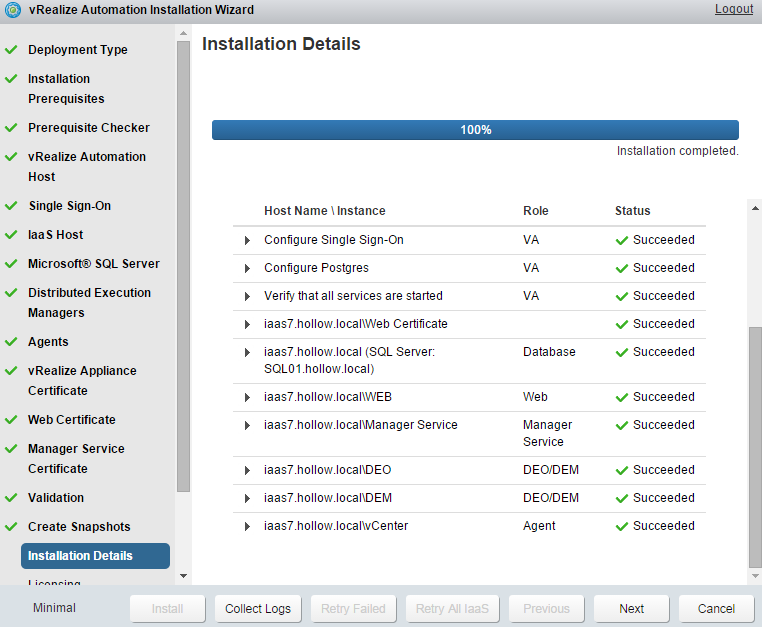Click the vRealize Automation logo icon

(x=12, y=10)
